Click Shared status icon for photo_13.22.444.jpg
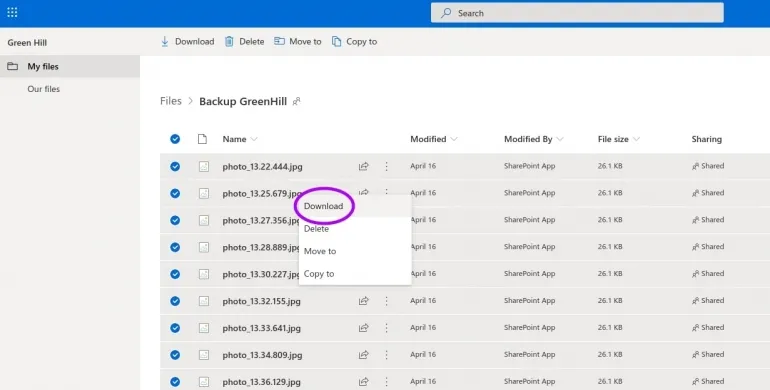770x390 pixels. tap(695, 166)
